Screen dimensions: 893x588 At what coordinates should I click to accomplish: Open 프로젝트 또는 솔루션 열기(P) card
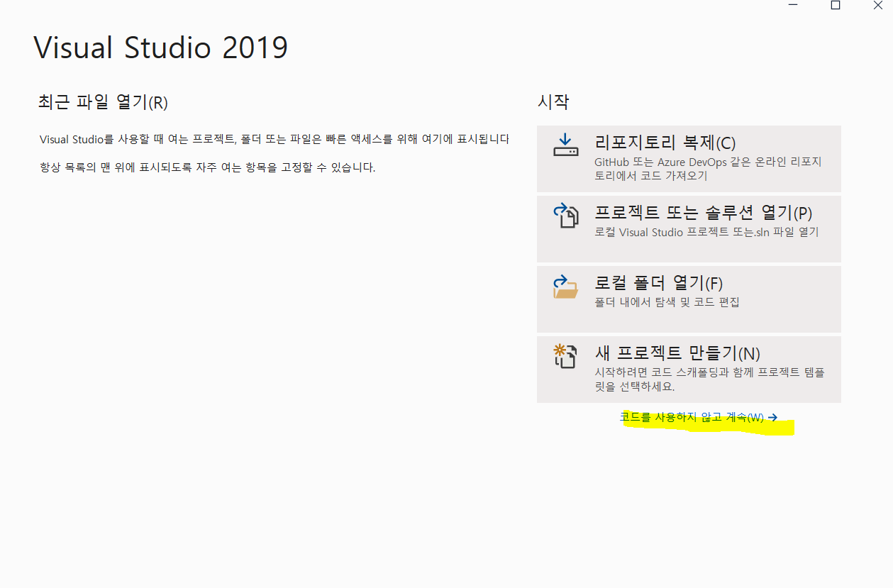click(x=689, y=229)
